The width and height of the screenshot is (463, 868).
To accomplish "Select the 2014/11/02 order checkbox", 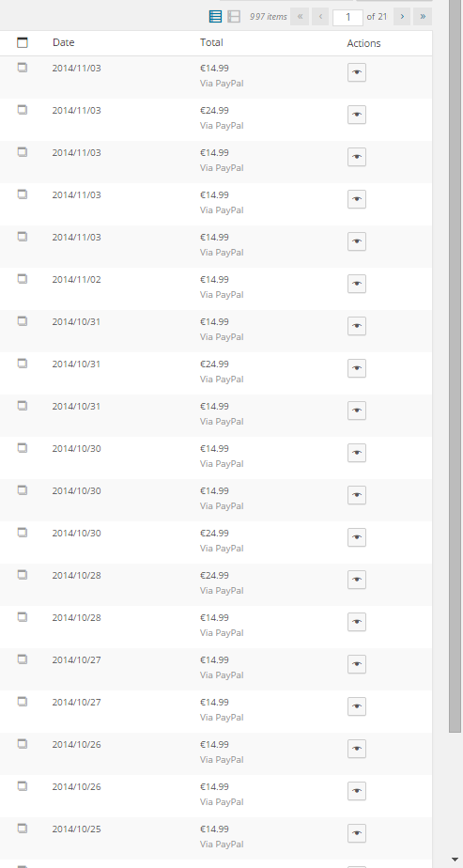I will (x=23, y=279).
